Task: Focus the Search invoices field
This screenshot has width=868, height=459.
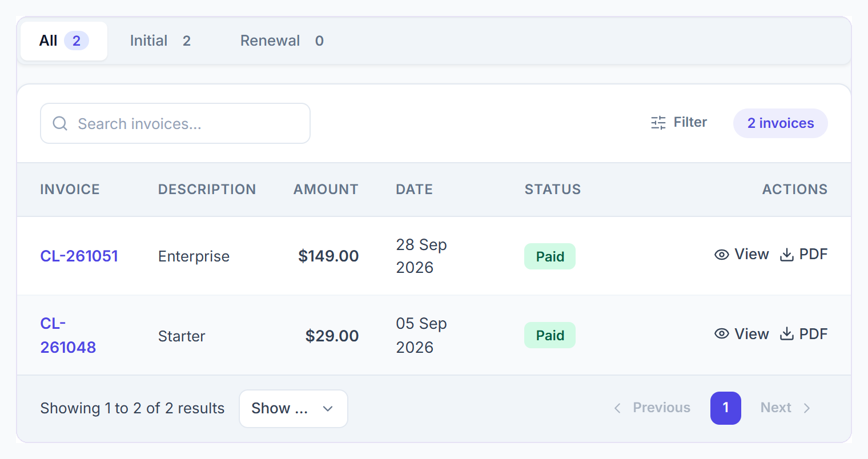Action: tap(175, 123)
